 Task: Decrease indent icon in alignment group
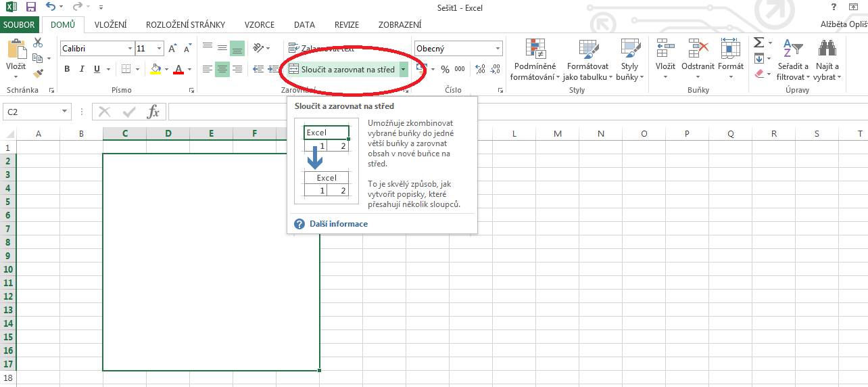[258, 69]
